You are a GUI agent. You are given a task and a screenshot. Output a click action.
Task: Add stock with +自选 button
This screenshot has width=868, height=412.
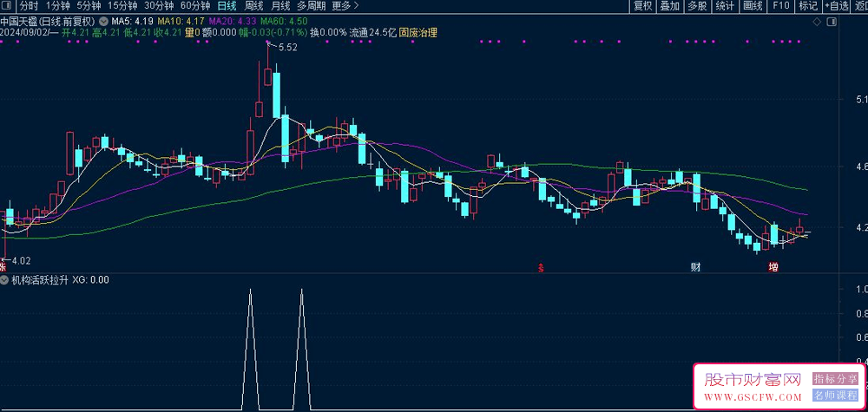tap(837, 6)
